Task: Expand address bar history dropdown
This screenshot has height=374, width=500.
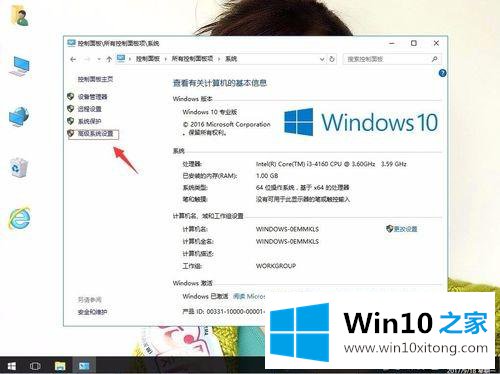Action: point(322,59)
